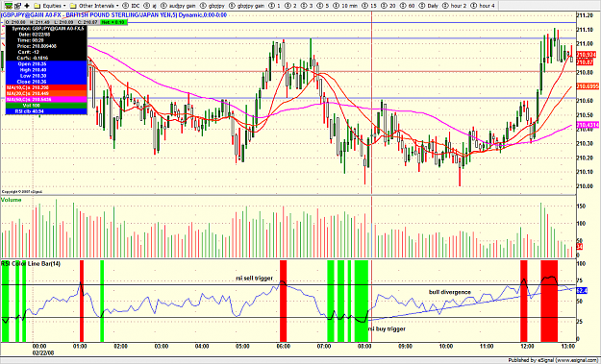Image resolution: width=601 pixels, height=364 pixels.
Task: Switch to the 5-minute interval
Action: click(323, 6)
